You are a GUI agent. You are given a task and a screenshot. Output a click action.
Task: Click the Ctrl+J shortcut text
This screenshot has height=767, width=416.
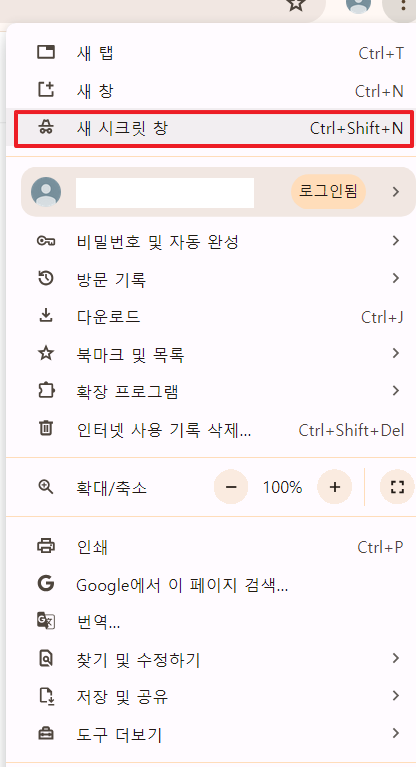(x=382, y=317)
